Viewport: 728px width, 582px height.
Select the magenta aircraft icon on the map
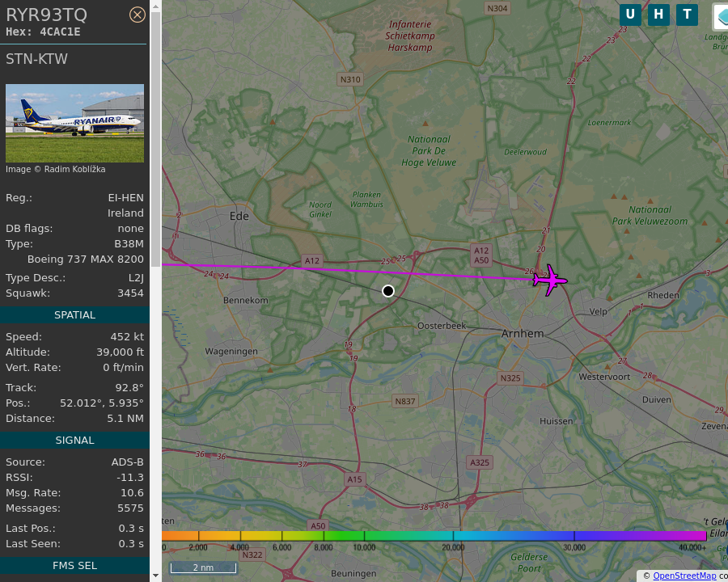pos(550,280)
